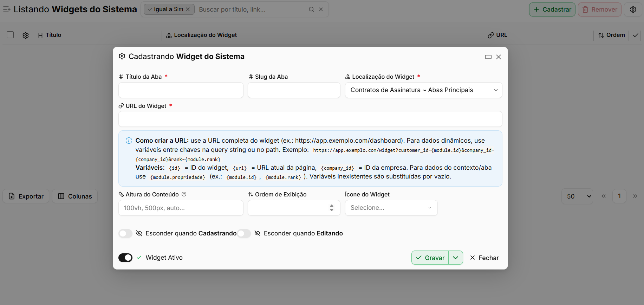Focus the URL do Widget input field
Image resolution: width=644 pixels, height=305 pixels.
click(x=310, y=119)
